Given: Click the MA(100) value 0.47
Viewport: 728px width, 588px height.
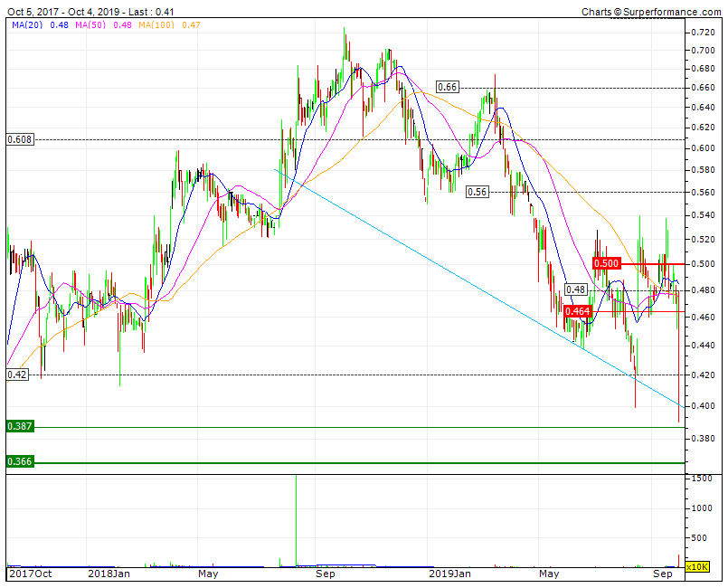Looking at the screenshot, I should click(x=192, y=25).
